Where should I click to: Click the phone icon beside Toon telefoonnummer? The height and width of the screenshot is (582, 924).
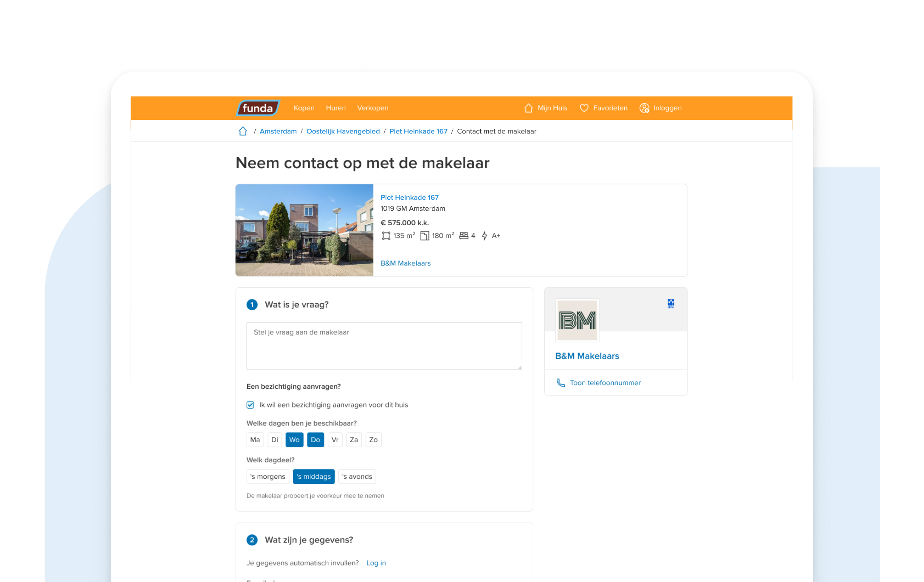tap(561, 383)
